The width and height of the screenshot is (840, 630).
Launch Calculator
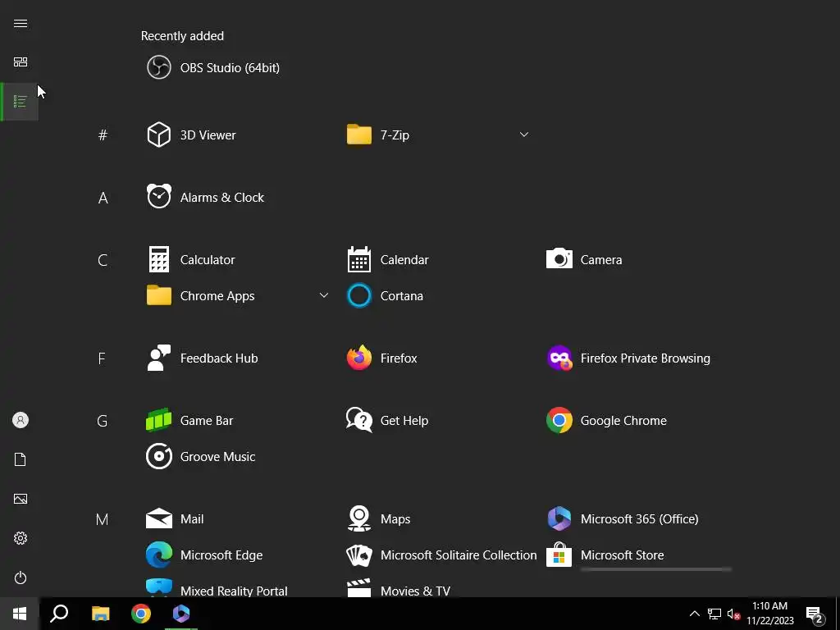pos(190,260)
